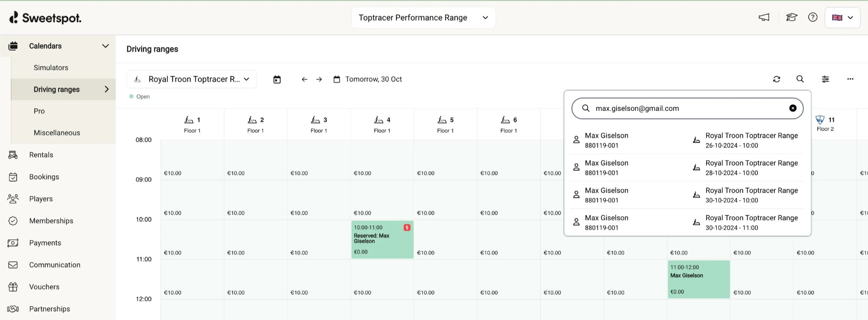Click bay 1 Floor 1 column header
The width and height of the screenshot is (868, 320).
(192, 124)
